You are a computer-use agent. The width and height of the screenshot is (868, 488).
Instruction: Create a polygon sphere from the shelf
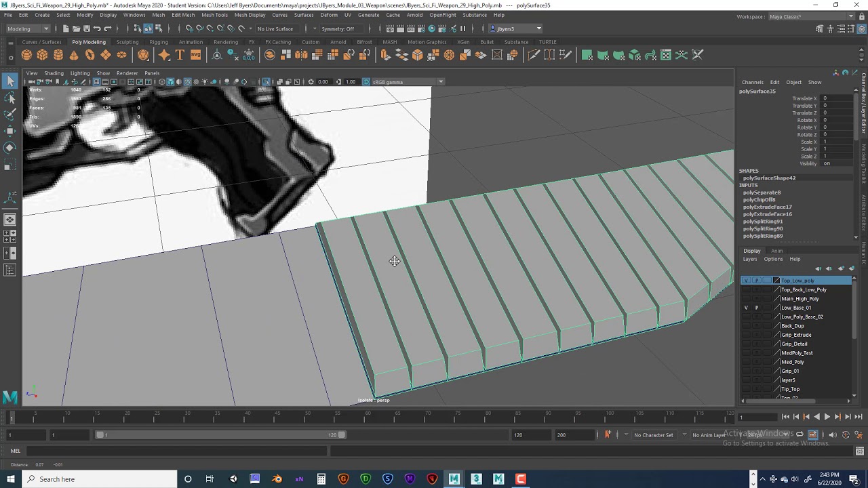click(26, 55)
